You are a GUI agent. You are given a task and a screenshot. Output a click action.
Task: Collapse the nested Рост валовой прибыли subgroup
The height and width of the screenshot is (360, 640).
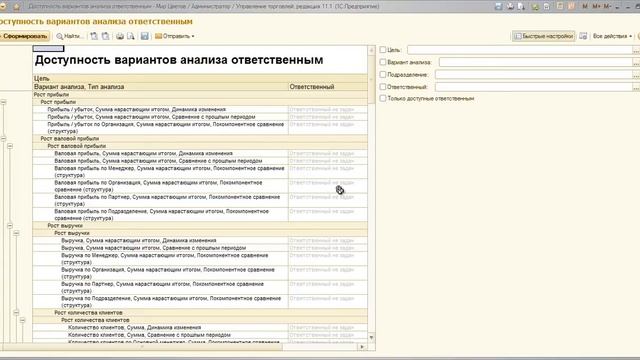click(10, 146)
